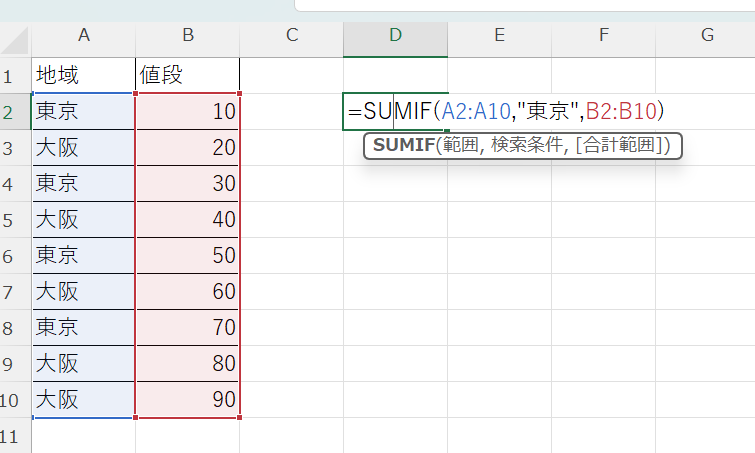Click cell A1 containing 地域
Image resolution: width=755 pixels, height=453 pixels.
click(x=83, y=75)
